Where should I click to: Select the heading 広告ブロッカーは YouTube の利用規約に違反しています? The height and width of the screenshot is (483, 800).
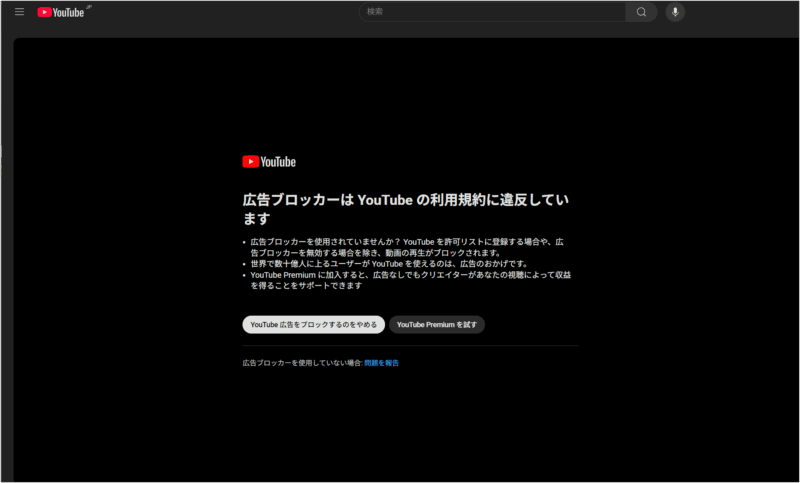406,209
